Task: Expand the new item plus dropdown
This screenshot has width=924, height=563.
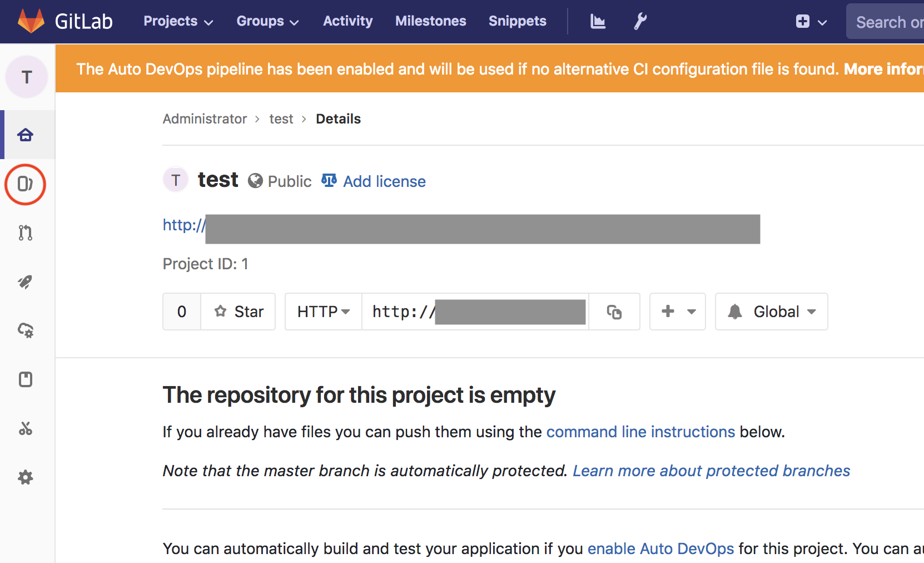Action: (x=811, y=22)
